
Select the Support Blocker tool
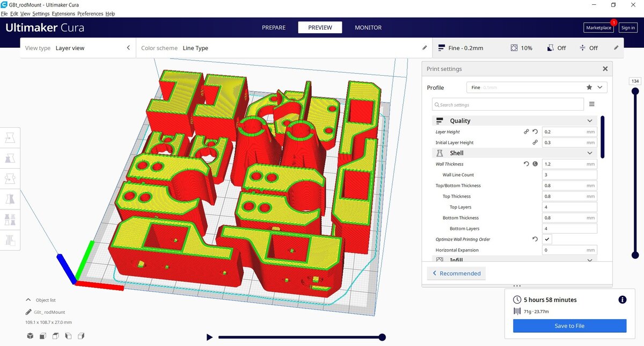coord(10,240)
